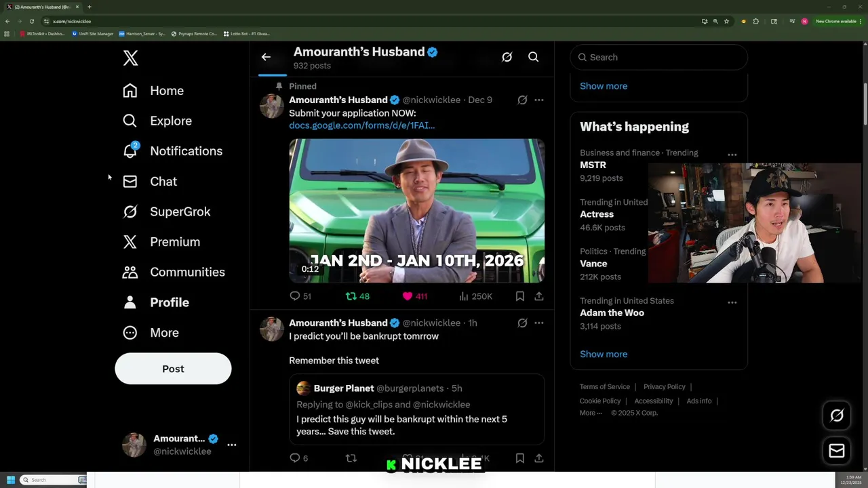Open the floating Grok button
Image resolution: width=868 pixels, height=488 pixels.
pyautogui.click(x=837, y=416)
